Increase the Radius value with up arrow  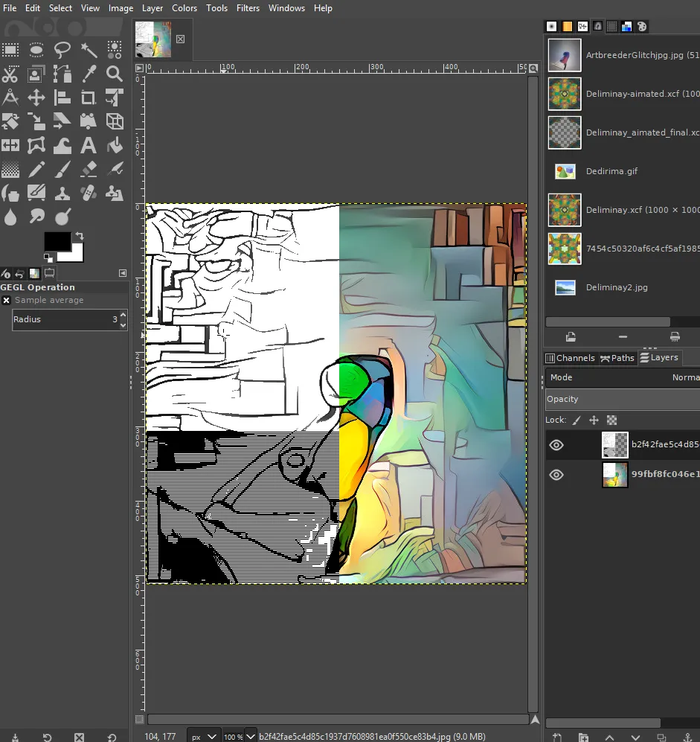(123, 315)
